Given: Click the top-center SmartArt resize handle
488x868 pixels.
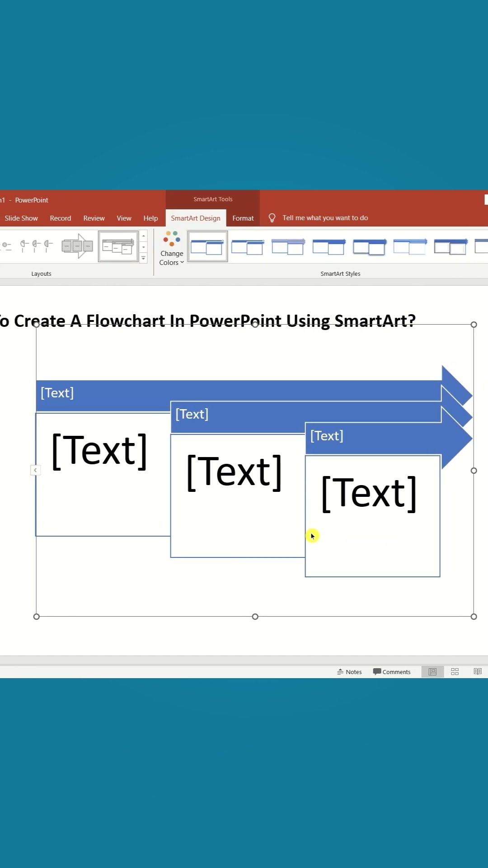Looking at the screenshot, I should 255,325.
